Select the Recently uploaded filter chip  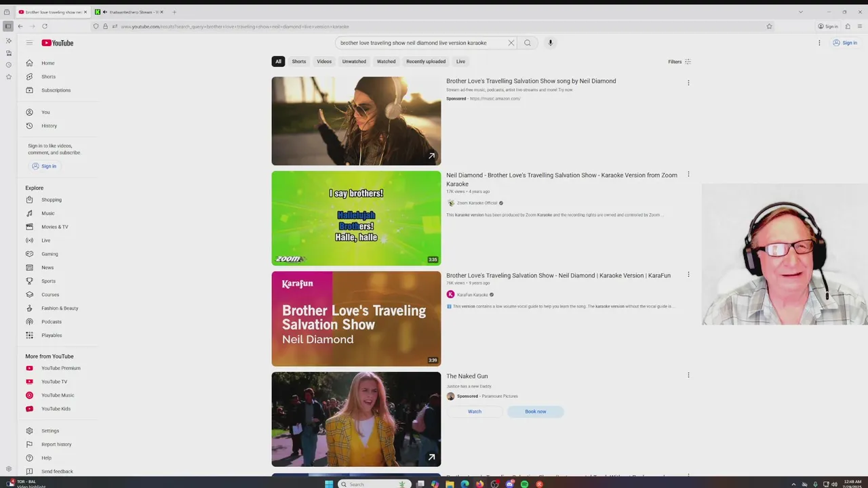pyautogui.click(x=426, y=62)
